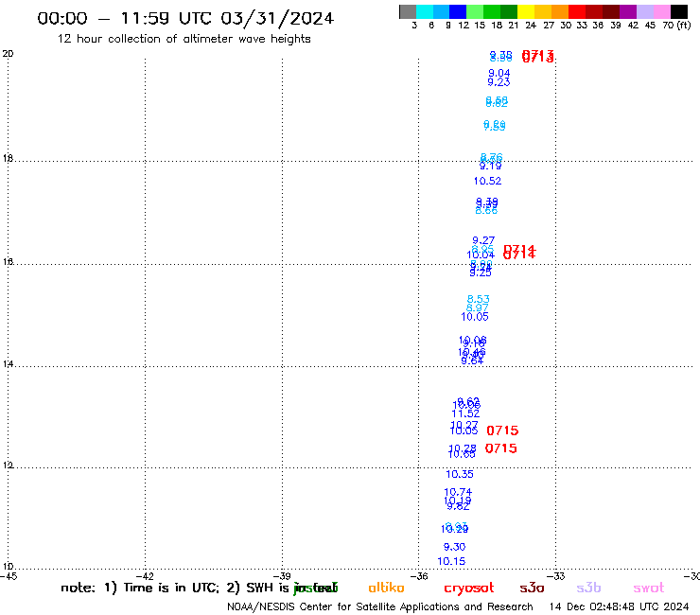Click the wave height value 10.04
Viewport: 700px width, 615px height.
point(481,255)
